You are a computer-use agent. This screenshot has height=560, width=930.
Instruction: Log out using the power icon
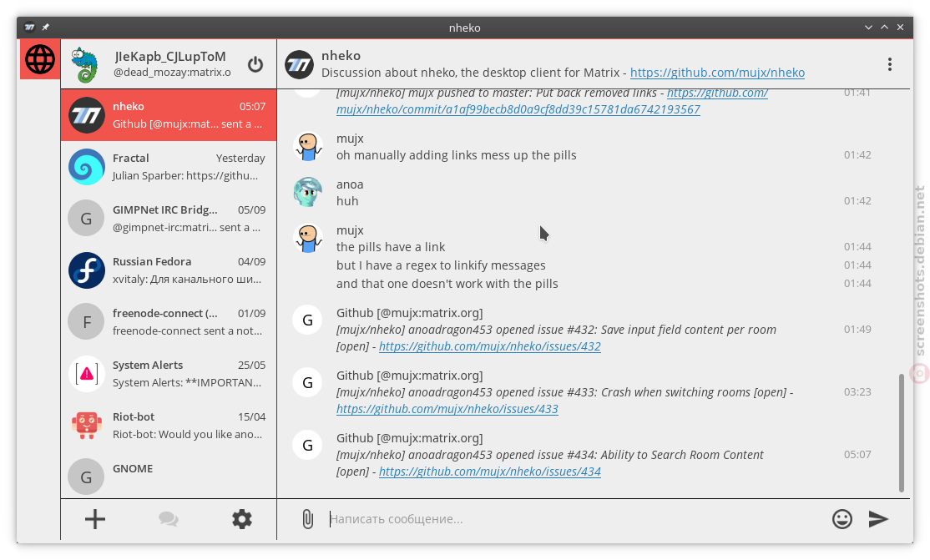[x=255, y=64]
